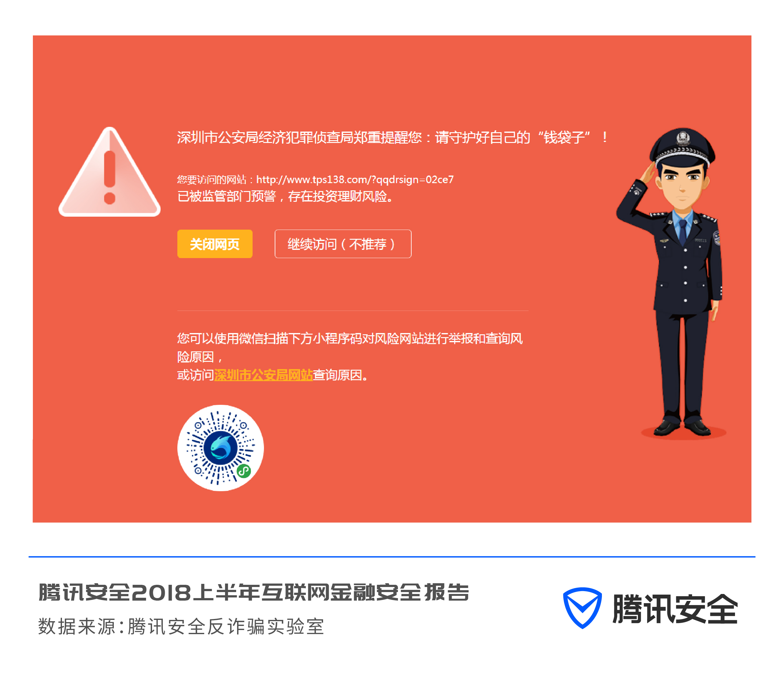Click the 腾讯安全 brand text
Viewport: 784px width, 680px height.
coord(675,609)
